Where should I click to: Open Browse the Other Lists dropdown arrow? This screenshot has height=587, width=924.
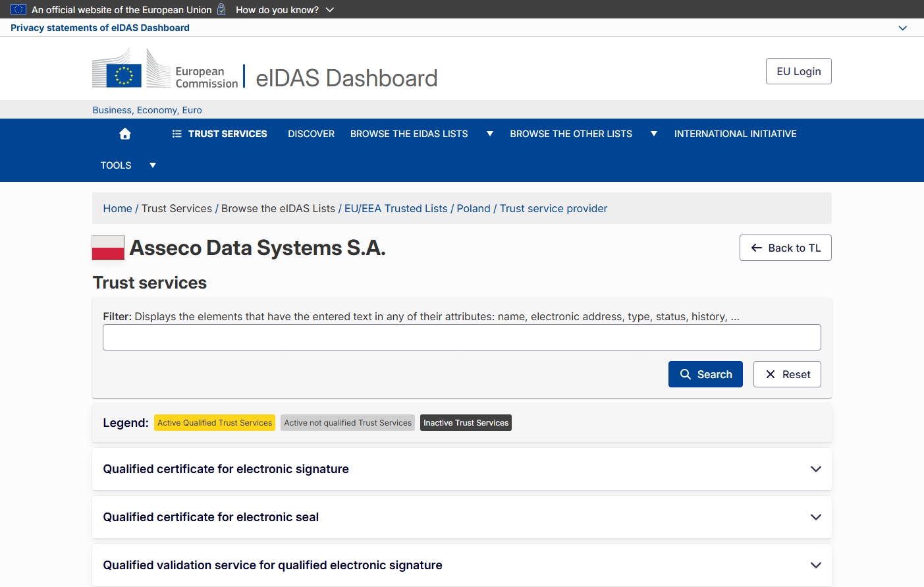[654, 134]
